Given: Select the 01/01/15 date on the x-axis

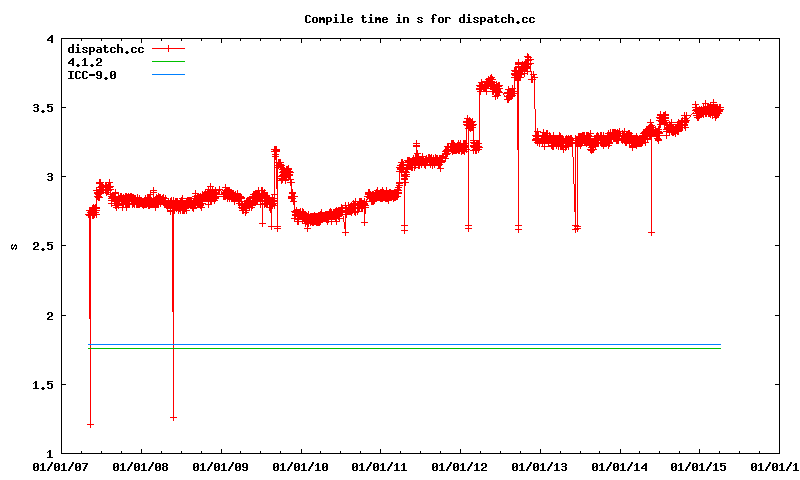Looking at the screenshot, I should (x=698, y=466).
